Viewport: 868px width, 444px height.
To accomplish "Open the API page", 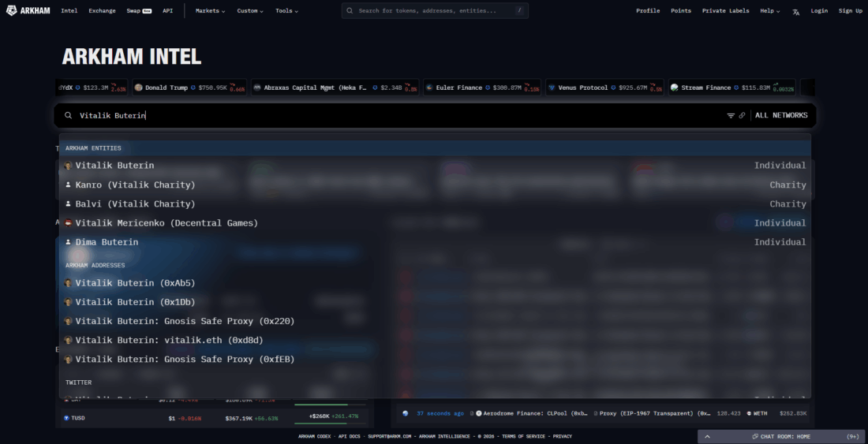I will click(168, 10).
